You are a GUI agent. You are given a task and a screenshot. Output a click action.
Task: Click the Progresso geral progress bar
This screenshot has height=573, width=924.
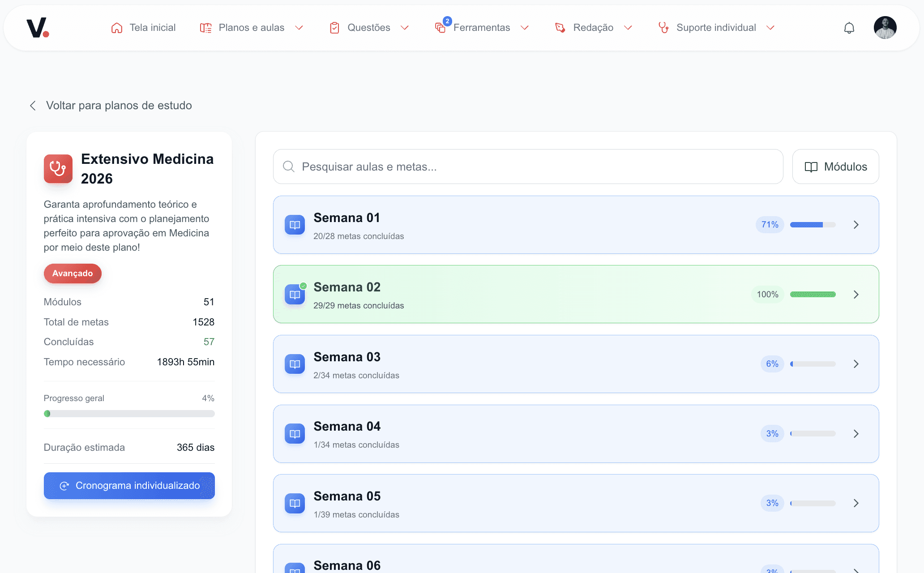129,414
